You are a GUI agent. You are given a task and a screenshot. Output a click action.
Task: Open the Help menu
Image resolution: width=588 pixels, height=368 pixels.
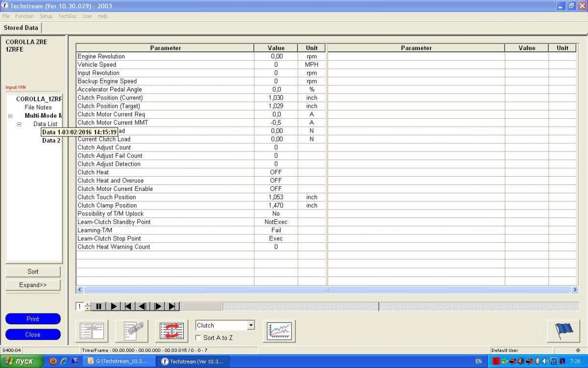pyautogui.click(x=102, y=16)
